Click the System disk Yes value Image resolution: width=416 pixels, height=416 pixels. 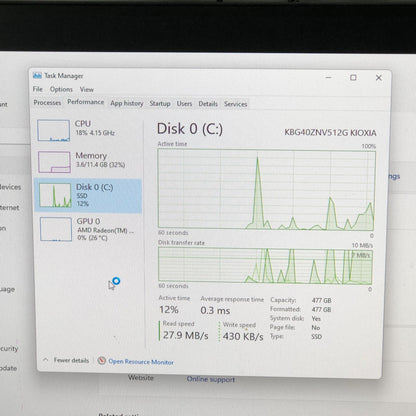tap(316, 318)
